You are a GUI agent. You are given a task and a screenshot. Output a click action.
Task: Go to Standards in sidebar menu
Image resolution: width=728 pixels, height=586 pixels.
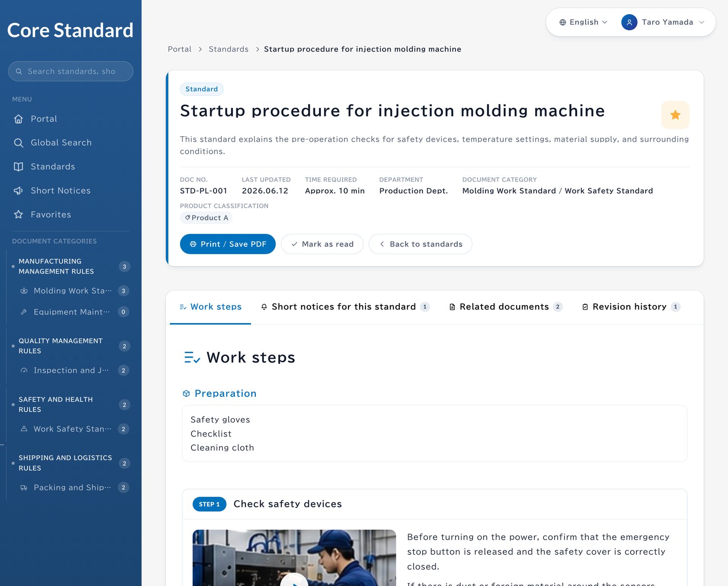point(70,166)
